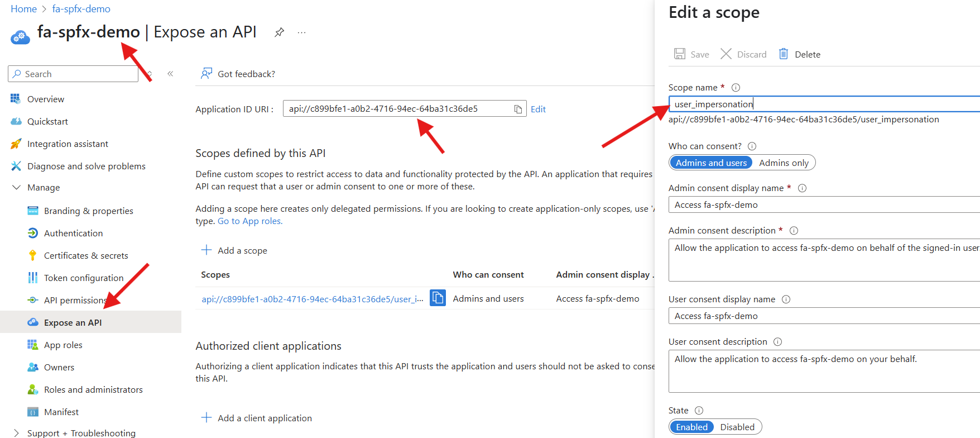The image size is (980, 438).
Task: Collapse the sidebar with double chevron
Action: (x=170, y=74)
